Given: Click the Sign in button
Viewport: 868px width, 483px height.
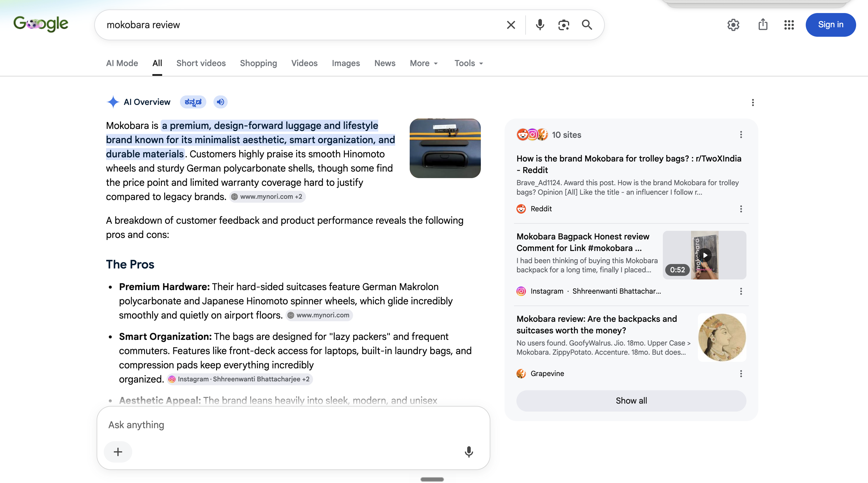Looking at the screenshot, I should (x=831, y=25).
